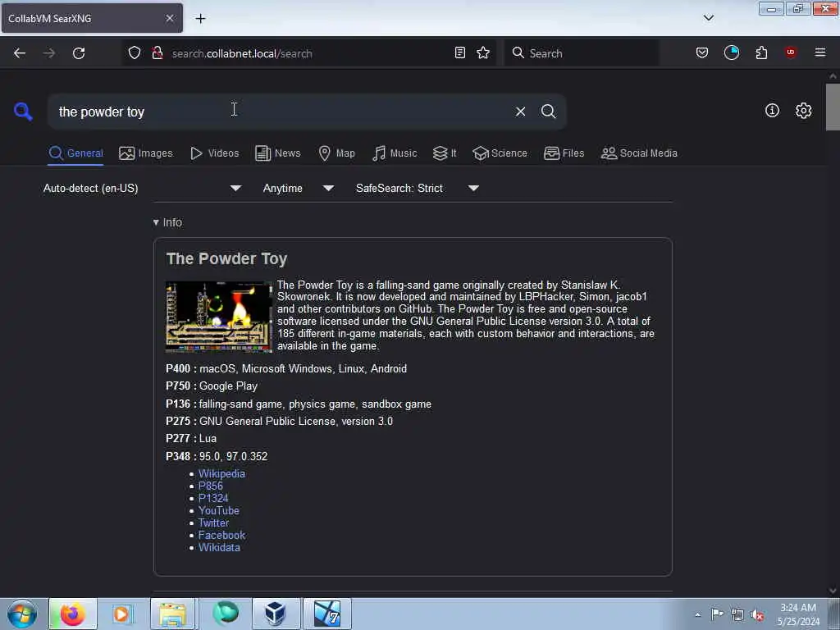
Task: Open the Wikipedia link
Action: [221, 473]
